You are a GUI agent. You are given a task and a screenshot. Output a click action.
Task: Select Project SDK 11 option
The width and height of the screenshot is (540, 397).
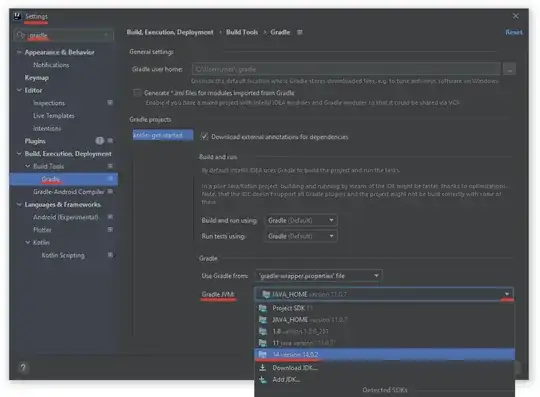tap(384, 308)
